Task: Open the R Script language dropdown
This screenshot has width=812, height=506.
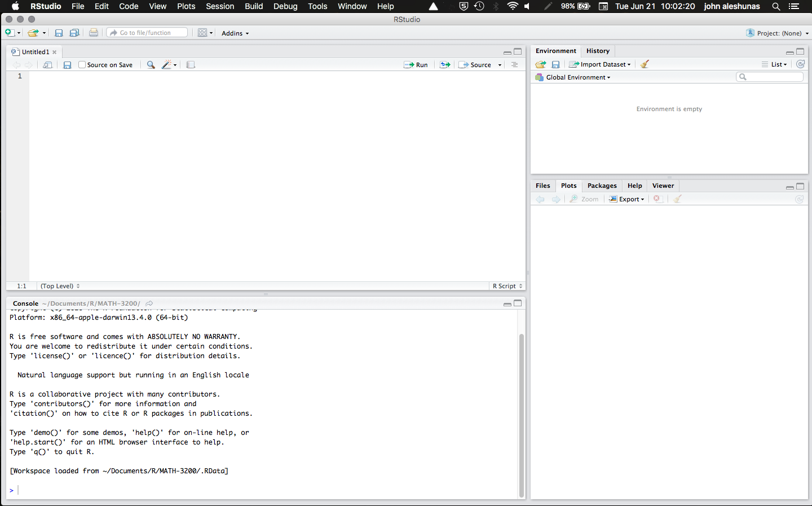Action: (506, 286)
